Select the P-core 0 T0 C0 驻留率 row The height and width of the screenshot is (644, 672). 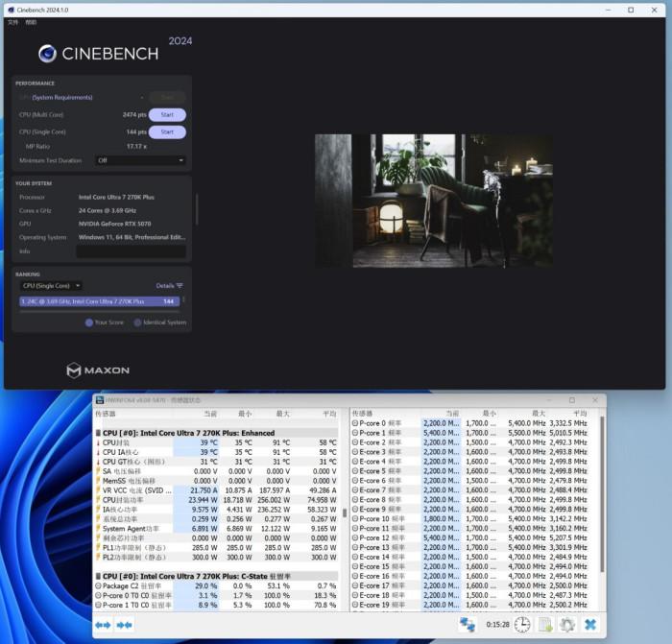coord(216,595)
